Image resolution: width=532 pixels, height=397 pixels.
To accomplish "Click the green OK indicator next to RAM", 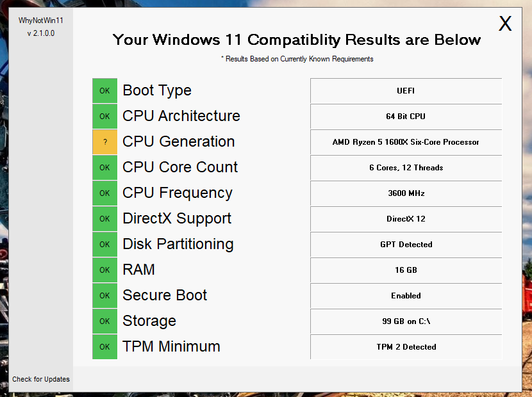I will click(105, 270).
